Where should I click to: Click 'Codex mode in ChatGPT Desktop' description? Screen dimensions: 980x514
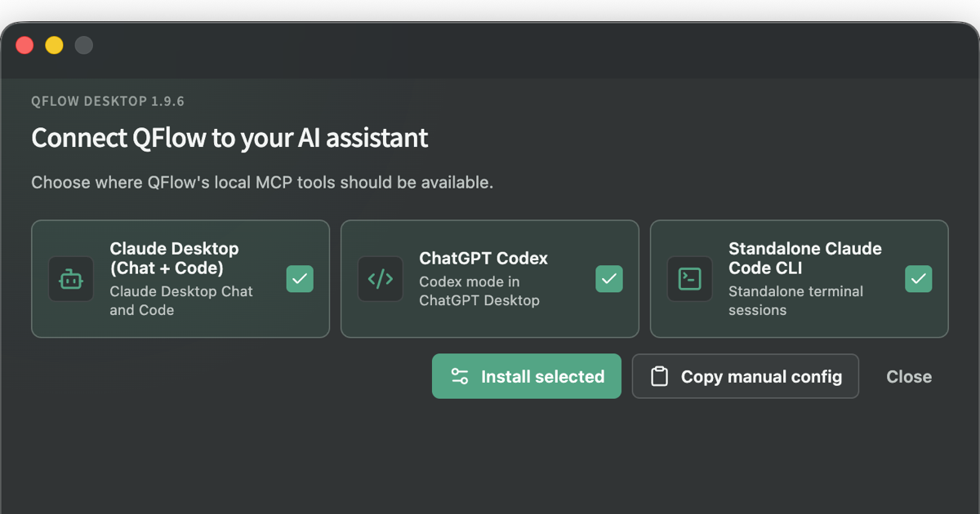tap(479, 290)
